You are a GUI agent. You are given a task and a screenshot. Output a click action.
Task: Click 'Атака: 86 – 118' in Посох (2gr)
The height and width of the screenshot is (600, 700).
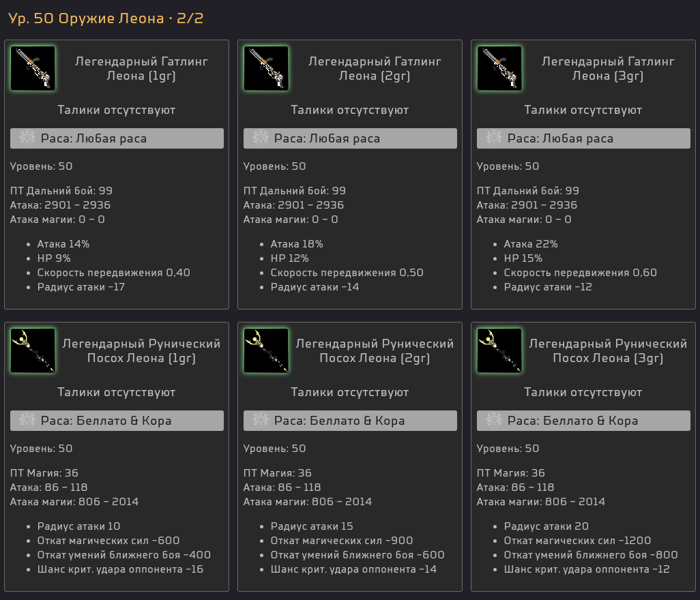282,487
